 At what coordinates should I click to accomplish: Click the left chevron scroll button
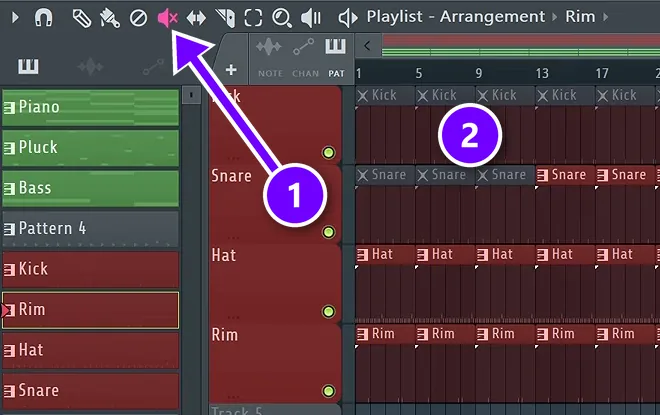(x=367, y=46)
